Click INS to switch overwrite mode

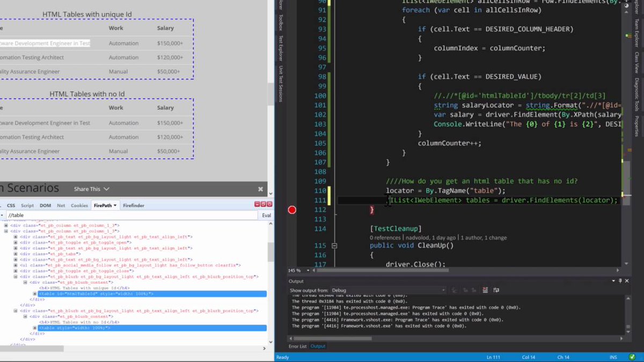(x=613, y=357)
